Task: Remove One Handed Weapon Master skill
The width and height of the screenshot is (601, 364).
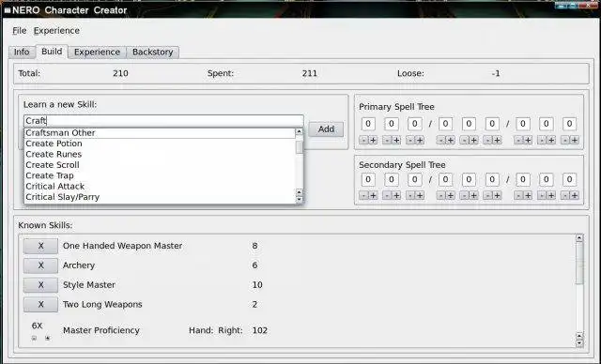Action: [40, 246]
